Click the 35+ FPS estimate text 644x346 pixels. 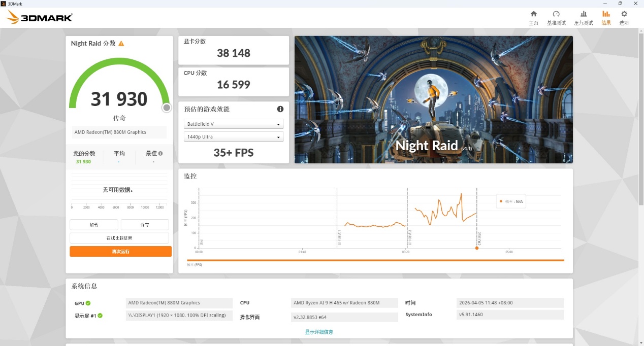(234, 153)
